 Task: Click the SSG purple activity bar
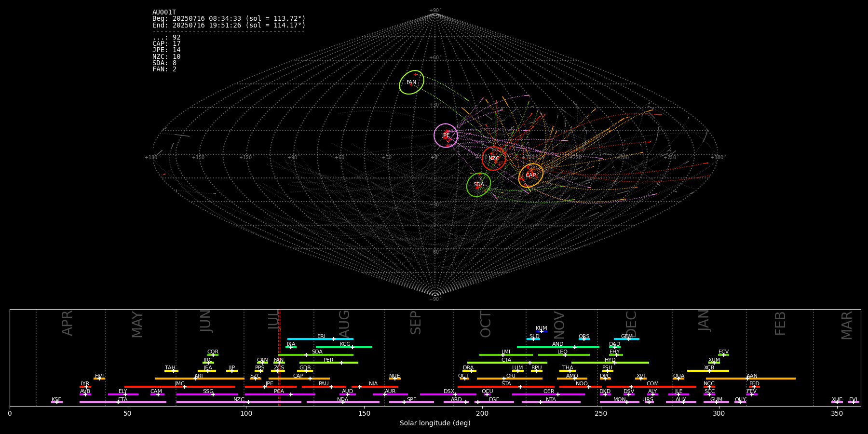click(x=207, y=394)
